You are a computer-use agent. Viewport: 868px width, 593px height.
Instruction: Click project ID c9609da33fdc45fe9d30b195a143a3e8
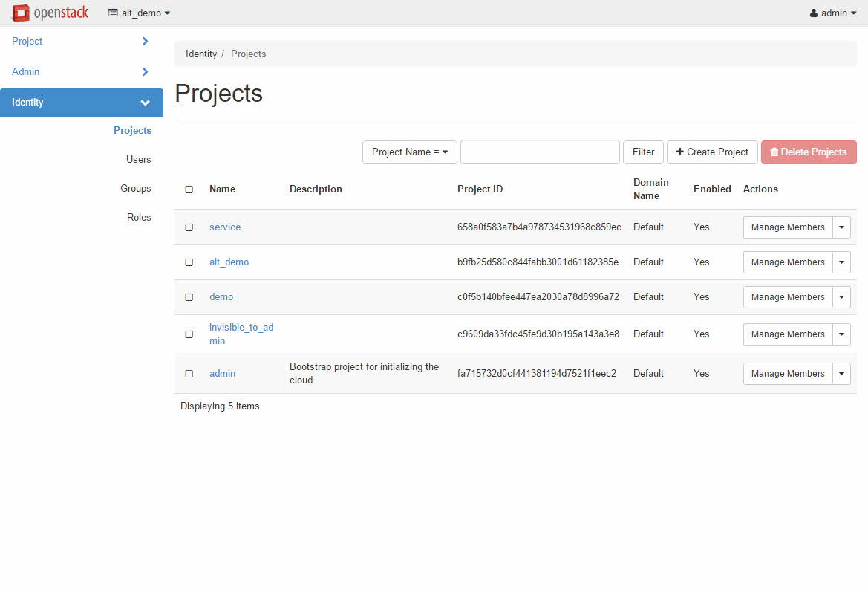(x=538, y=334)
